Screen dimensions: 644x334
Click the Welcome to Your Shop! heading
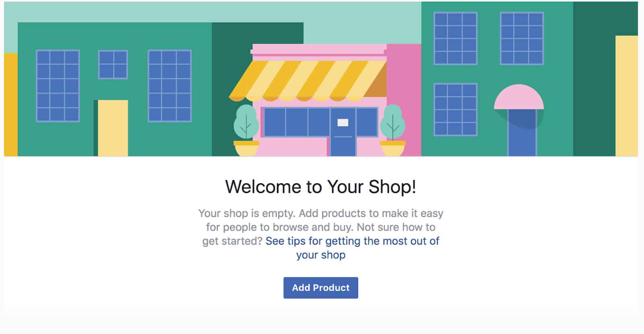point(320,187)
